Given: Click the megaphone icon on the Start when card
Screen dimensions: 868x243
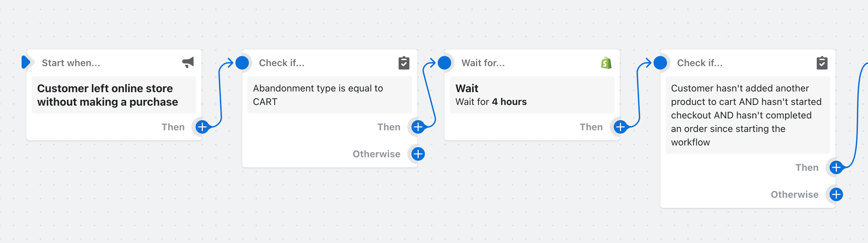Looking at the screenshot, I should pyautogui.click(x=188, y=63).
